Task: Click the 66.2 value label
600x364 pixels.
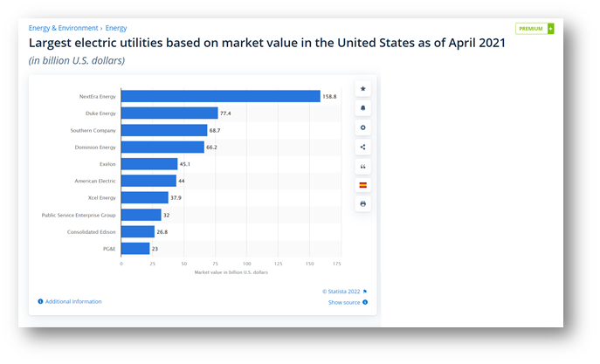Action: (x=211, y=148)
